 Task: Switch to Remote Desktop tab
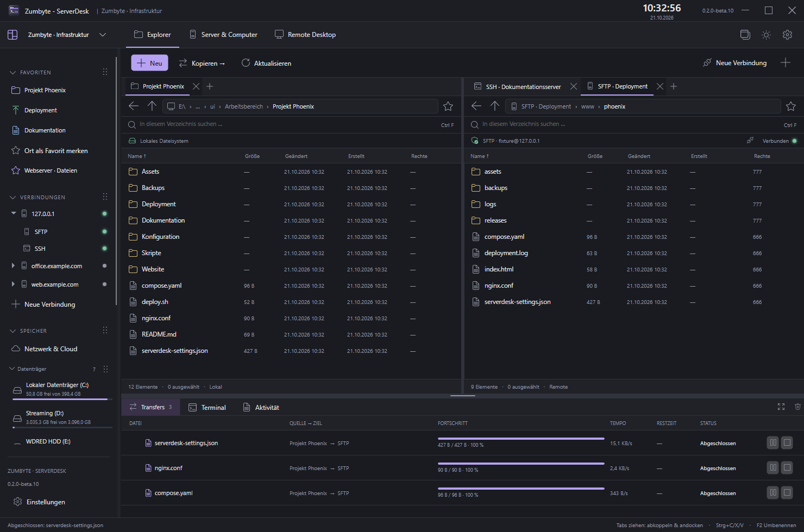click(305, 35)
